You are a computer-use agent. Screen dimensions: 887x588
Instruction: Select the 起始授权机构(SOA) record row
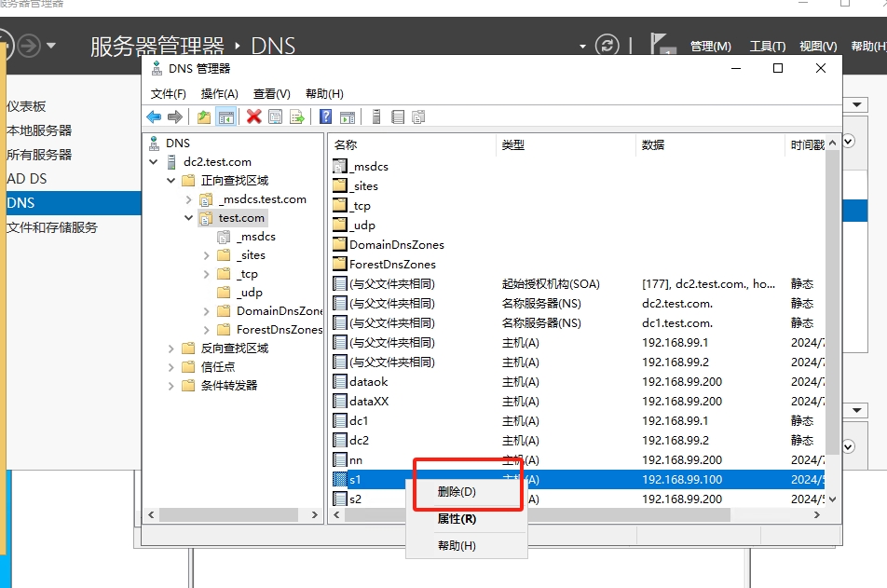coord(578,283)
